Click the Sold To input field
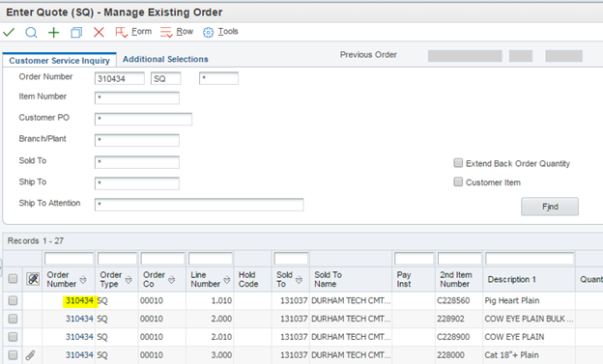603x364 pixels. [x=137, y=162]
